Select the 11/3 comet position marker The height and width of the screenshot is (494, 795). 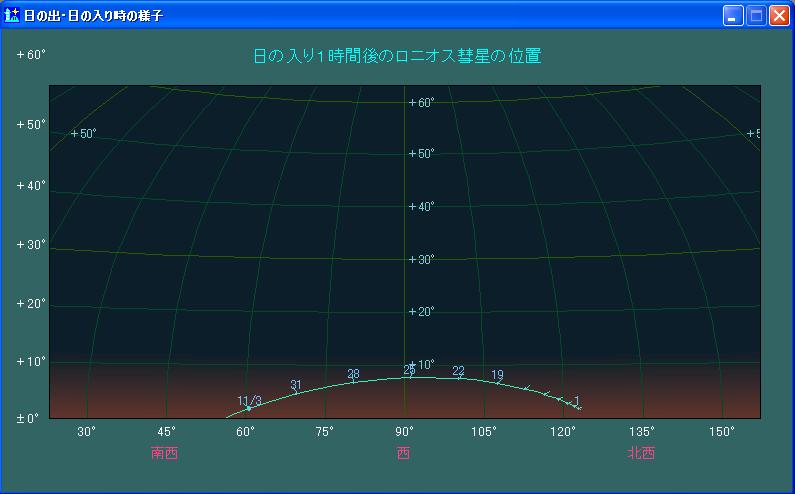[x=249, y=408]
